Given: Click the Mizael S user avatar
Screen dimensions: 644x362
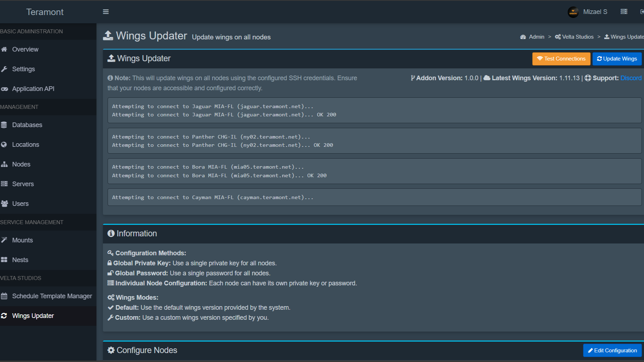Looking at the screenshot, I should pyautogui.click(x=573, y=12).
